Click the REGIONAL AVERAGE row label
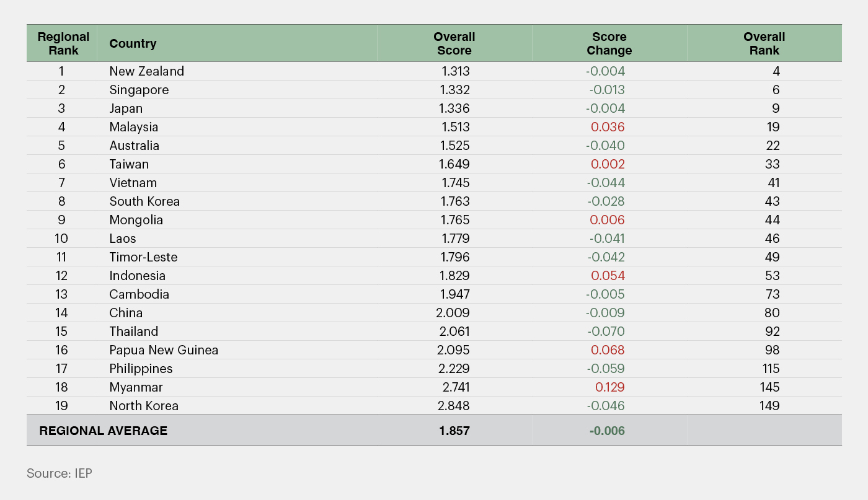The width and height of the screenshot is (868, 500). 103,431
